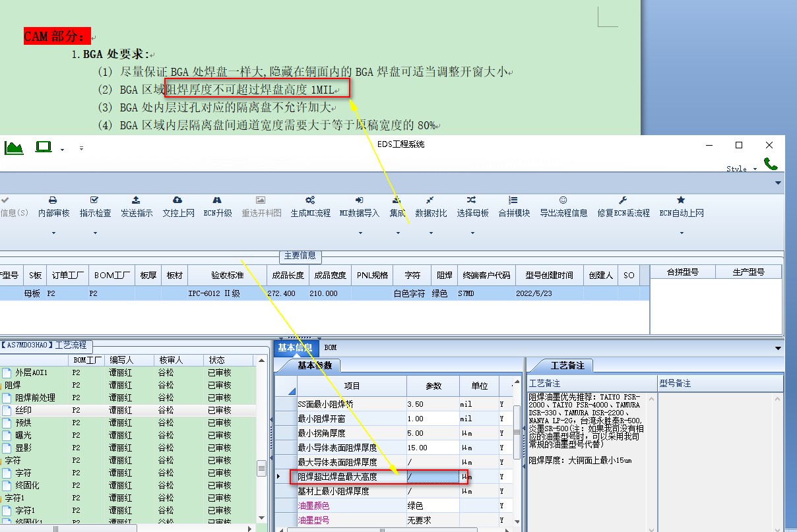The width and height of the screenshot is (797, 532).
Task: Click the vertical scrollbar of the process list
Action: 261,440
